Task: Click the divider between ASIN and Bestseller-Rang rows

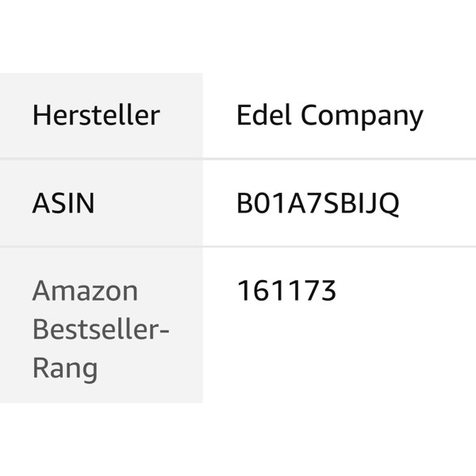Action: coord(238,247)
